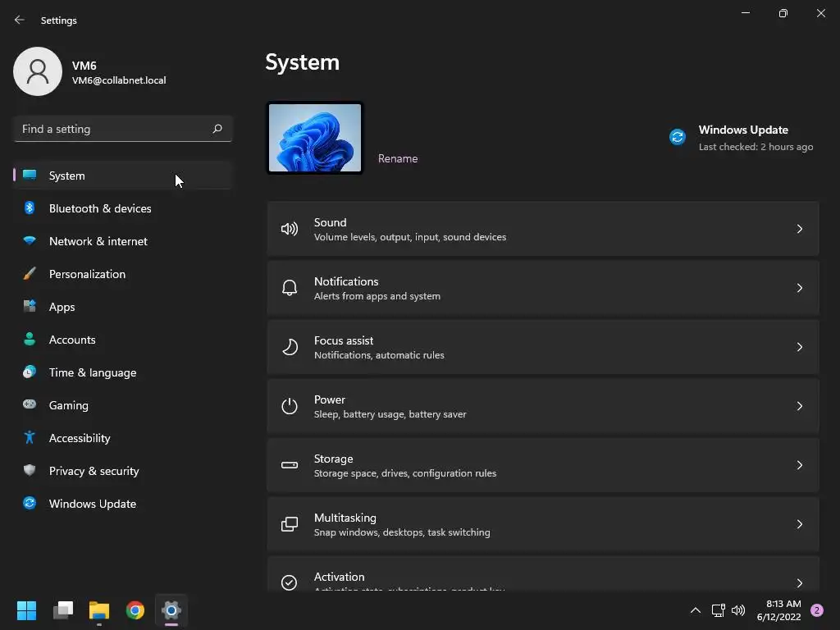The width and height of the screenshot is (840, 630).
Task: Open the notification center badge showing 2
Action: click(x=816, y=610)
